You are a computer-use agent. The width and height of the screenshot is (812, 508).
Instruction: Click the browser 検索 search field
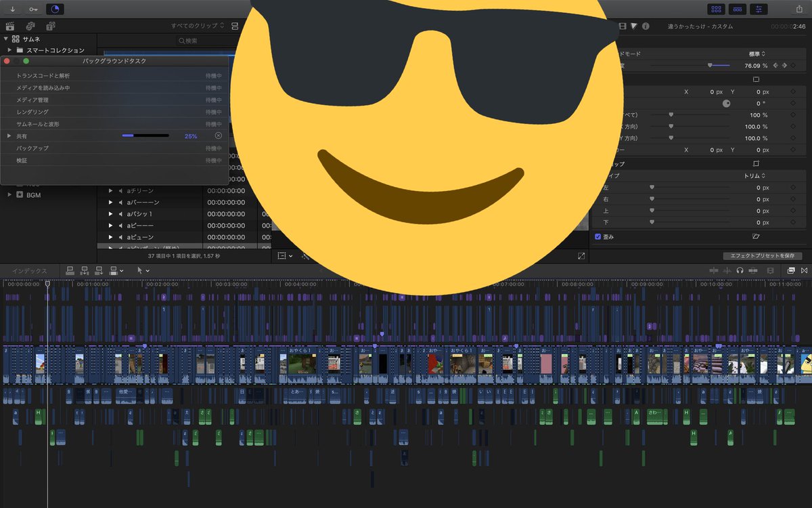(x=206, y=41)
